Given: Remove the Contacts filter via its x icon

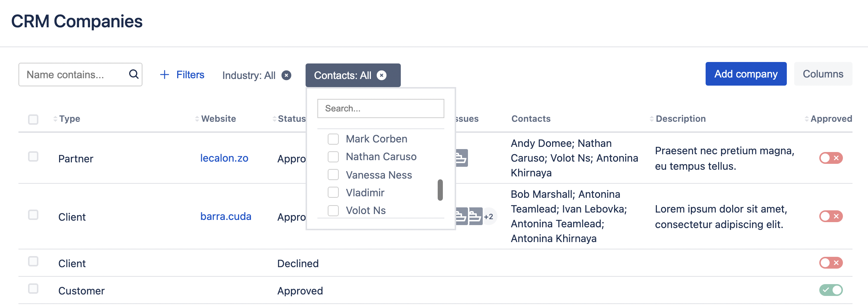Looking at the screenshot, I should (382, 75).
